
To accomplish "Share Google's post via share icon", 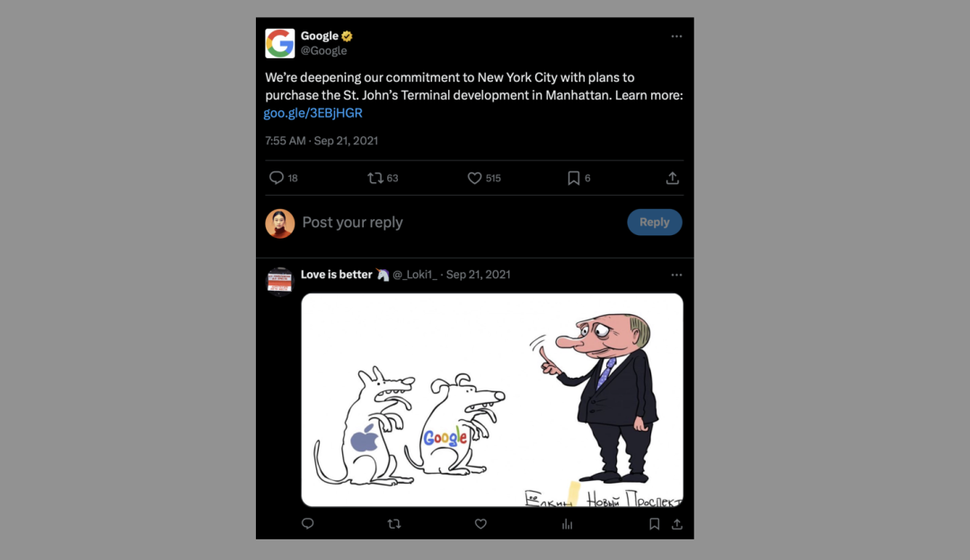I will point(672,178).
